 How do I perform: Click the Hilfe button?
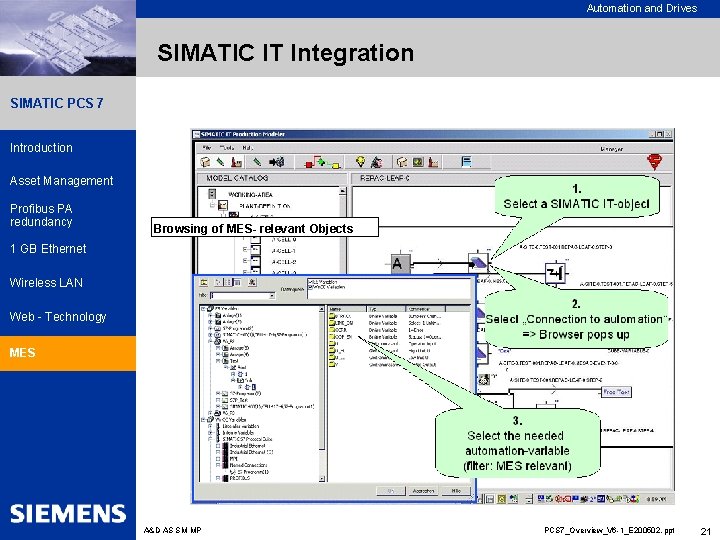(456, 491)
